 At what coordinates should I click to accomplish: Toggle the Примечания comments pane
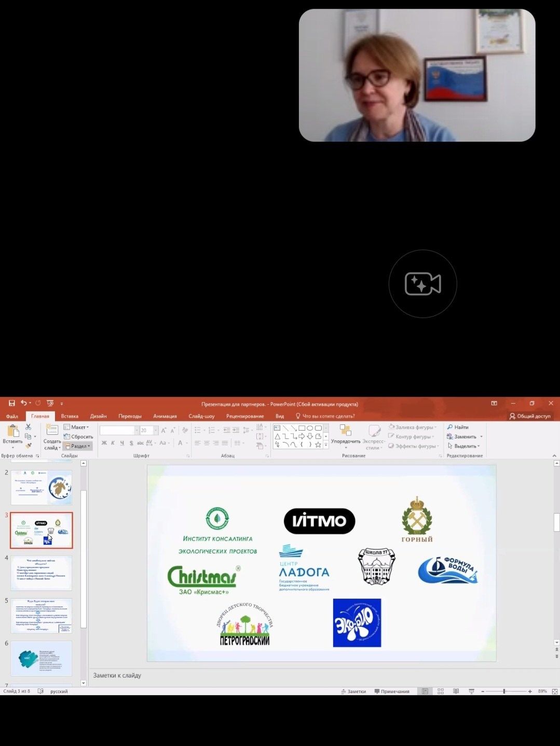pyautogui.click(x=392, y=692)
